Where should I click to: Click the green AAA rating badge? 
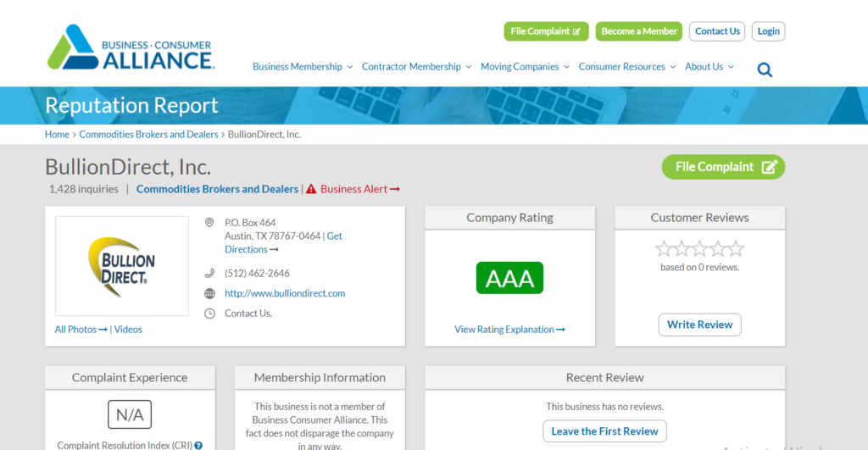509,278
